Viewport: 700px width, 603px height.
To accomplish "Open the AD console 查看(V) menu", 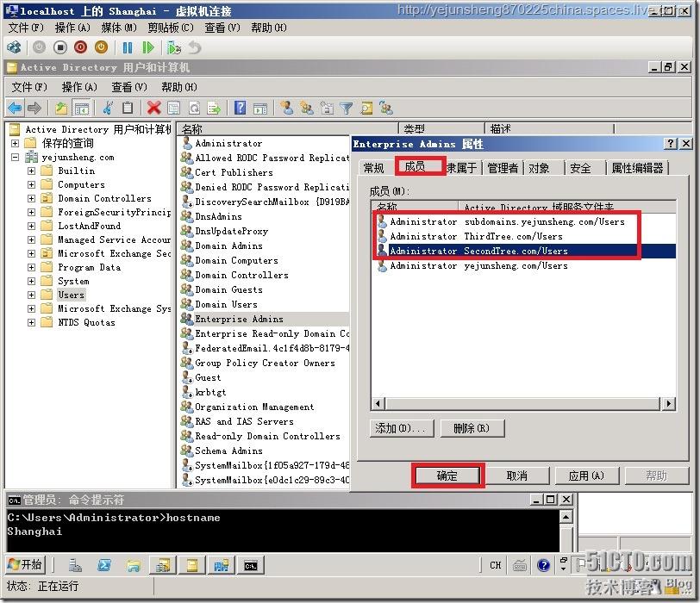I will point(129,87).
